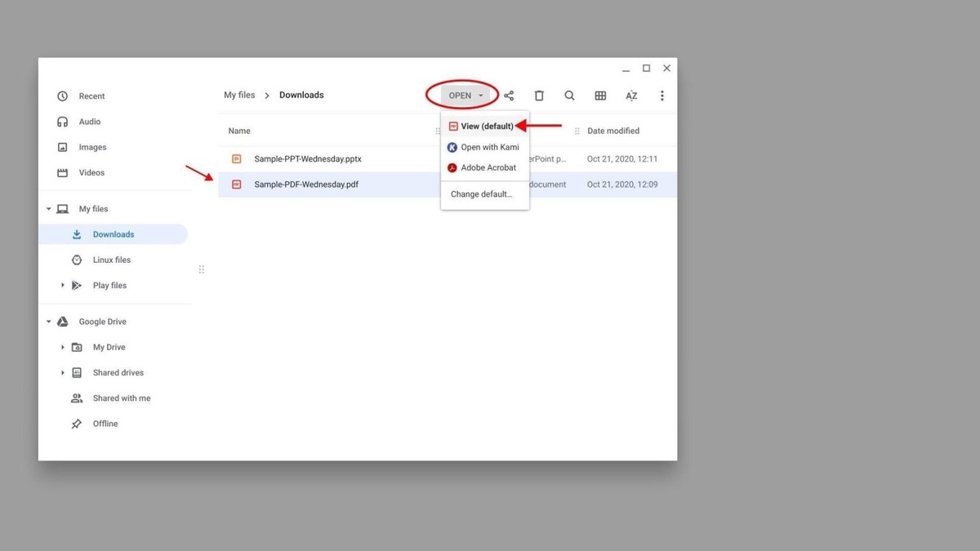
Task: Delete the selected file using trash icon
Action: (x=539, y=96)
